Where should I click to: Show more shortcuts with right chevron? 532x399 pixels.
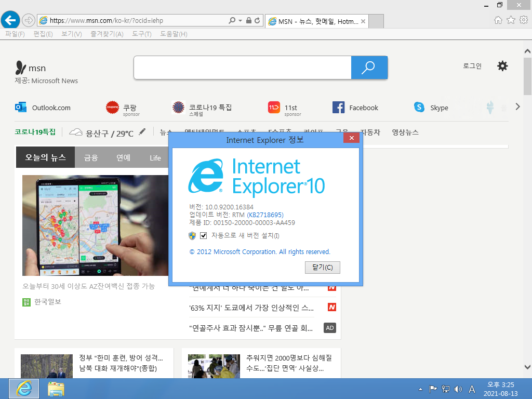coord(518,107)
